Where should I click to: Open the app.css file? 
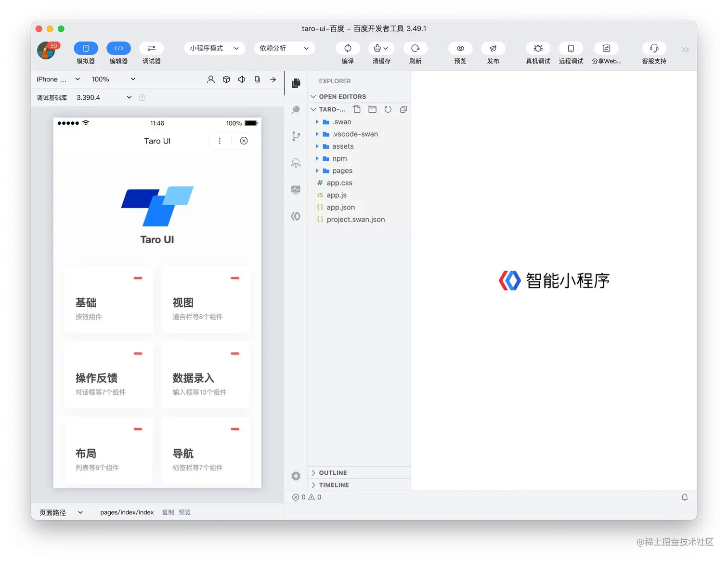[359, 183]
